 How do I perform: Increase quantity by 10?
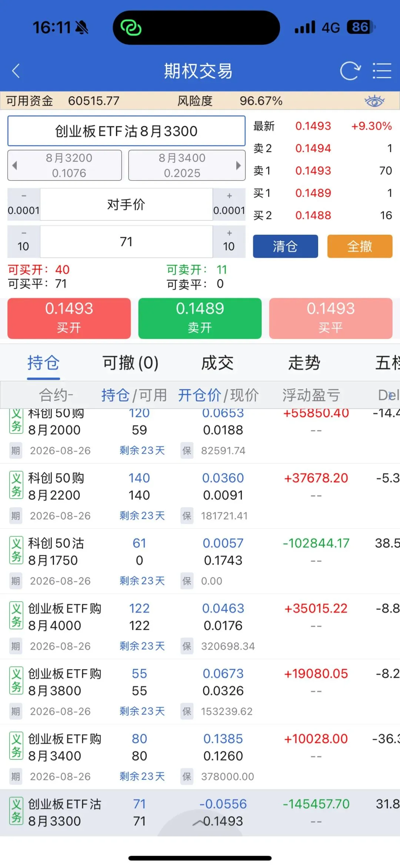tap(229, 241)
